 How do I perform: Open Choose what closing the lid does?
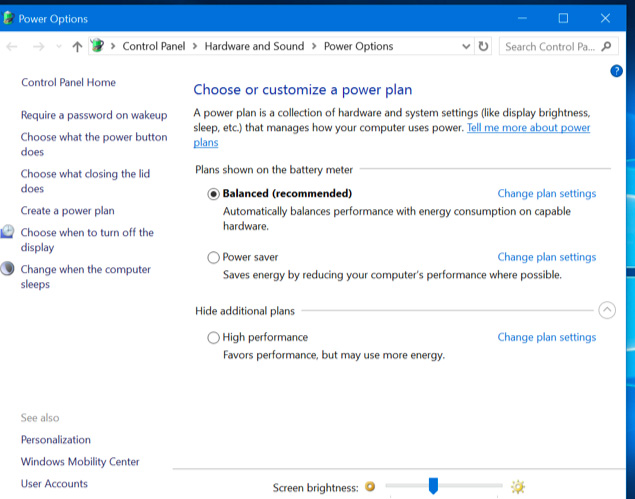click(85, 181)
